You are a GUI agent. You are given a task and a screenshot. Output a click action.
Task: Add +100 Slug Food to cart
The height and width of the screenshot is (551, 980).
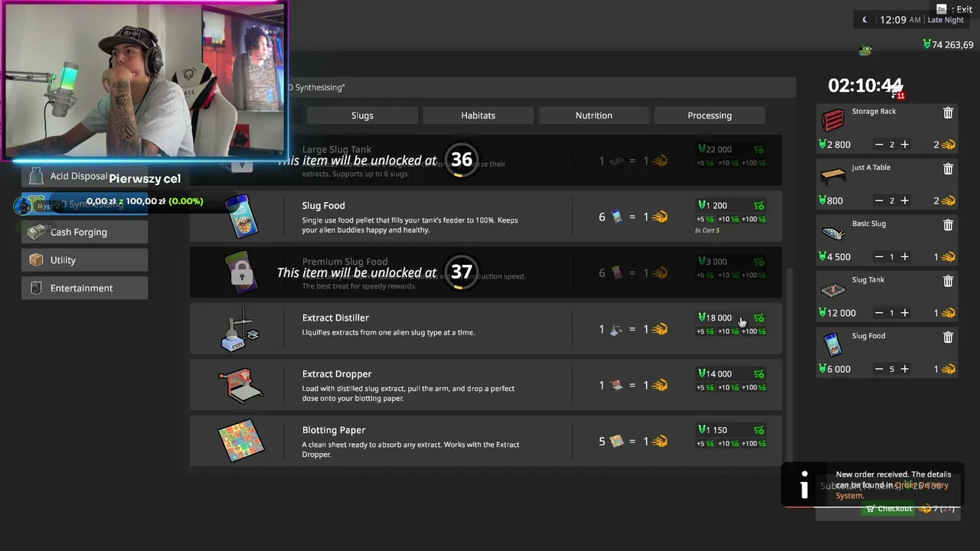click(x=753, y=219)
